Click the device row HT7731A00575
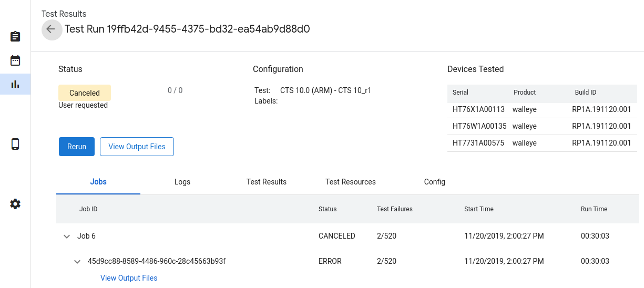This screenshot has height=288, width=644. [x=541, y=143]
